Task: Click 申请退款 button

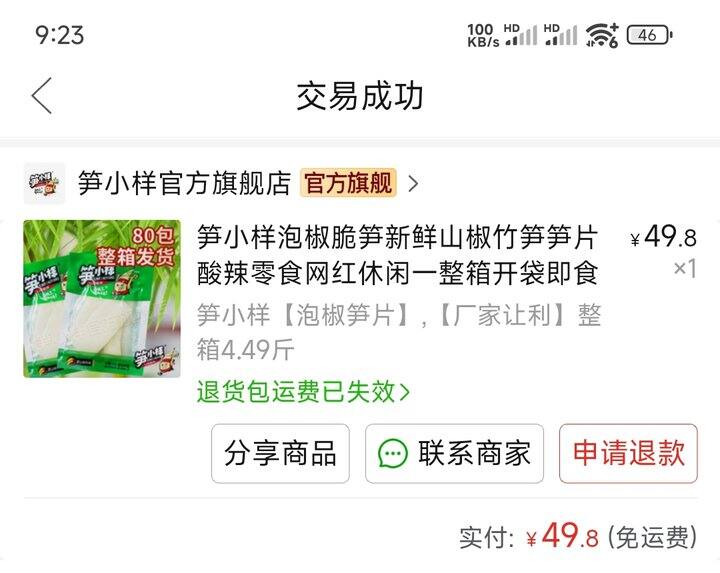Action: [629, 454]
